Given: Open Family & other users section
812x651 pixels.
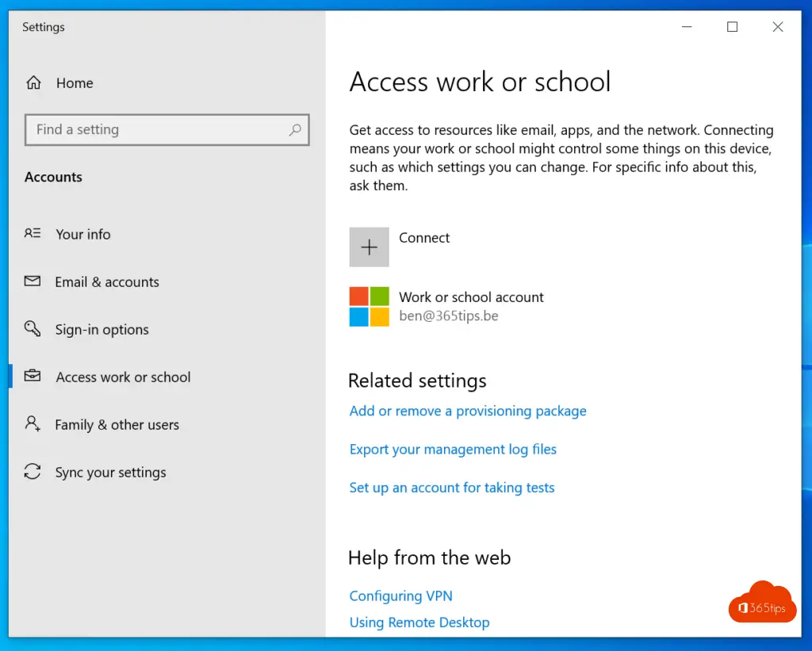Looking at the screenshot, I should pyautogui.click(x=117, y=425).
